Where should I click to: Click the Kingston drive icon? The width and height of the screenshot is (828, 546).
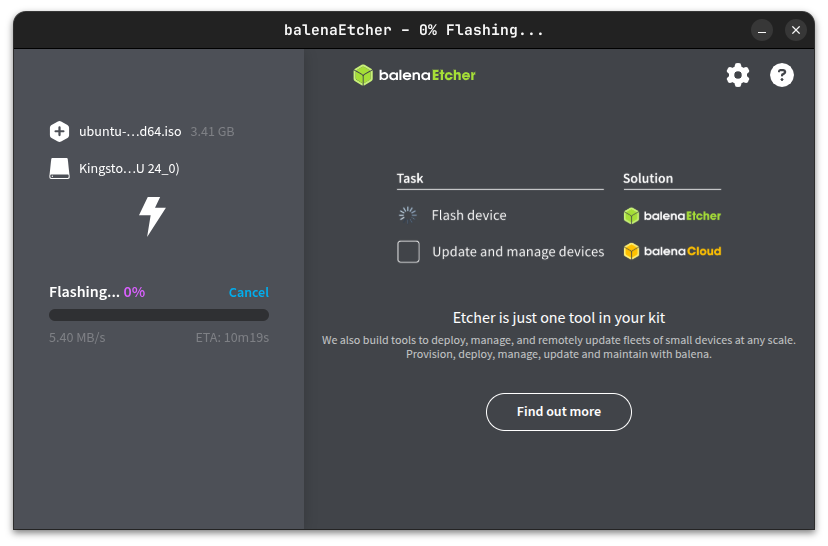[59, 168]
